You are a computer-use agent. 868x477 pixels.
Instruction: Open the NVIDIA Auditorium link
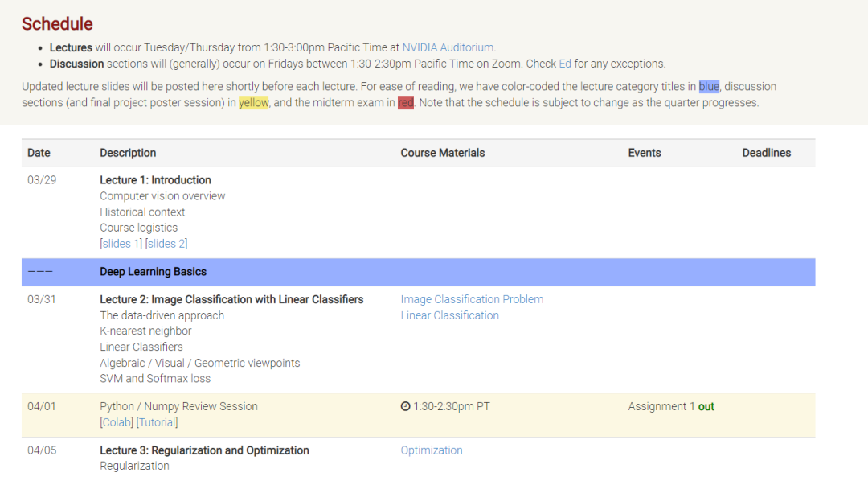[448, 47]
